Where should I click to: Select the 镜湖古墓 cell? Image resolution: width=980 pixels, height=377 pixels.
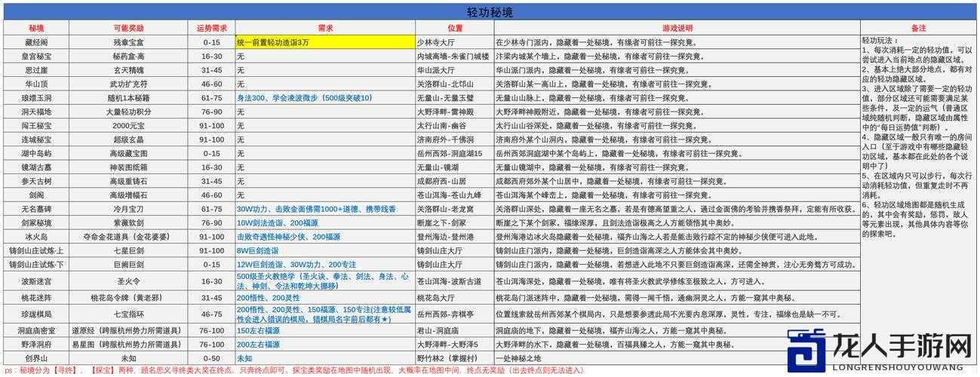point(35,167)
